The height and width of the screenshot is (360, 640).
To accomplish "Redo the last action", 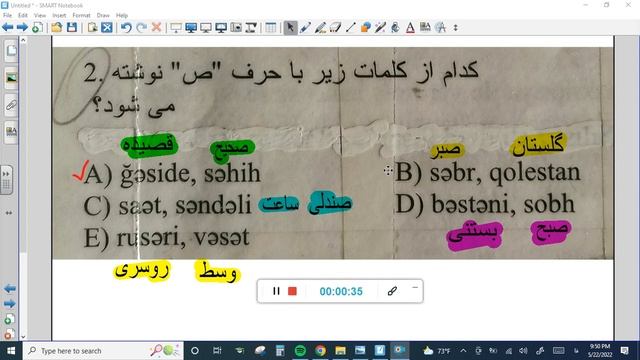I will coord(141,27).
